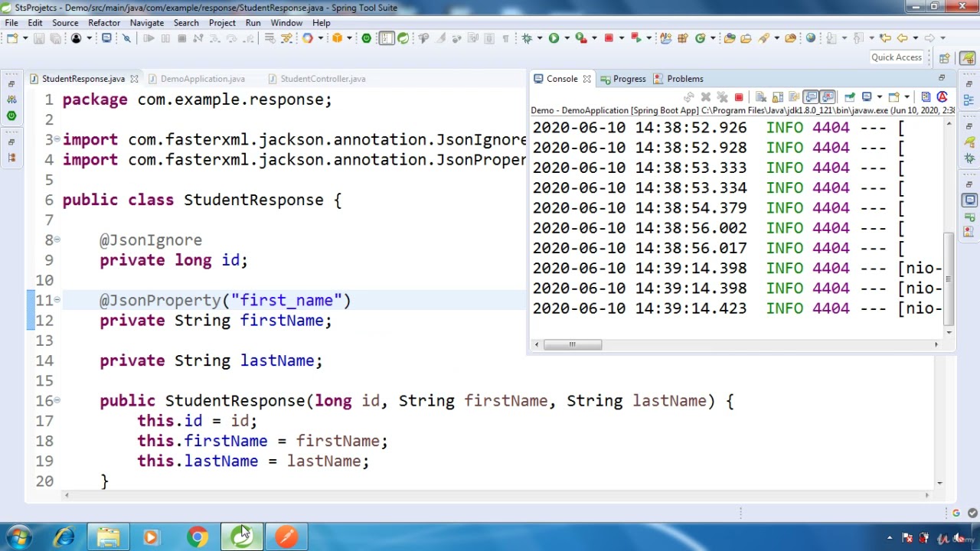This screenshot has width=980, height=551.
Task: Close the StudentResponse.java editor tab
Action: tap(134, 79)
